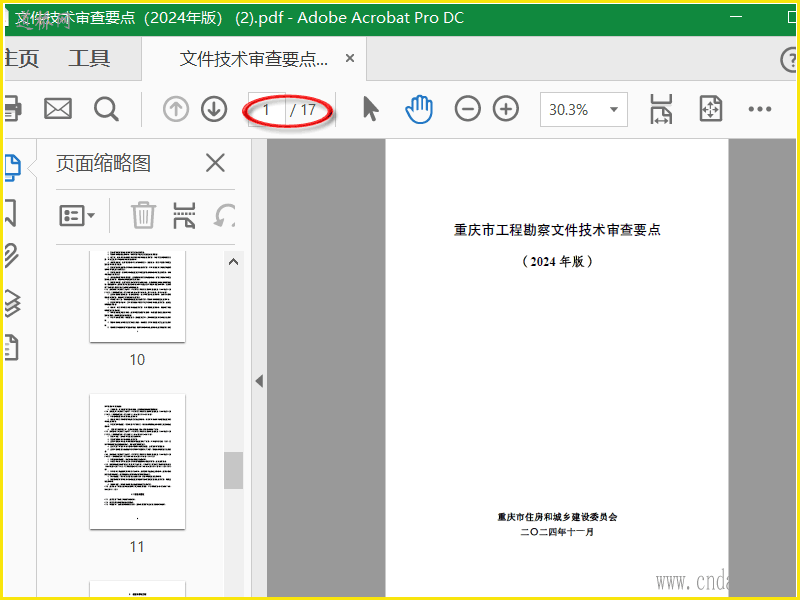Minimize the Acrobat window
800x600 pixels.
pos(736,17)
